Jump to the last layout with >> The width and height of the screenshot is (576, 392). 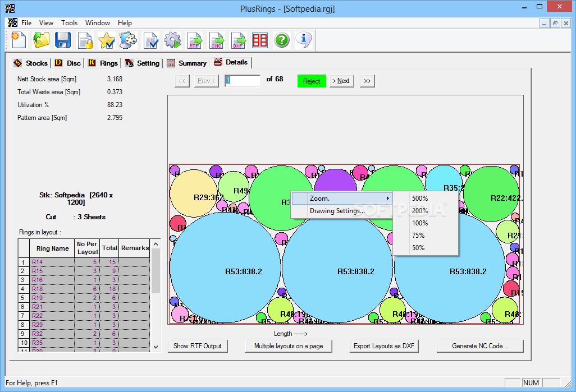[x=367, y=81]
